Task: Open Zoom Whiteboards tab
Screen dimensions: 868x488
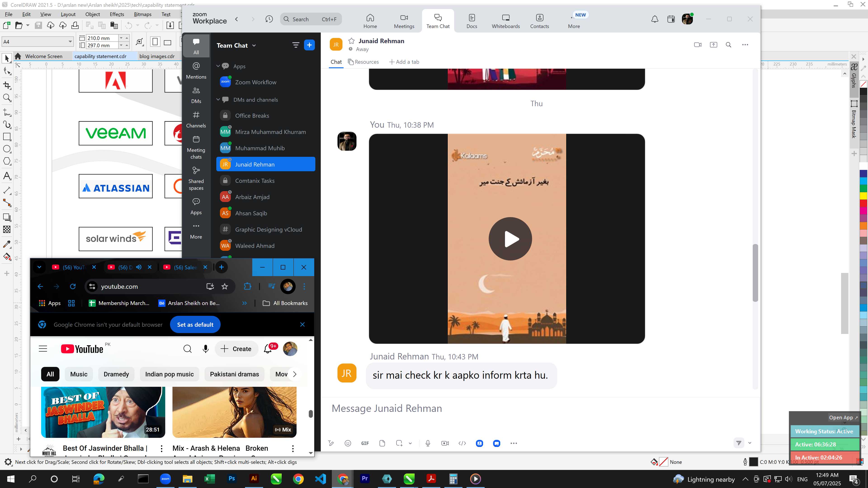Action: [x=505, y=21]
